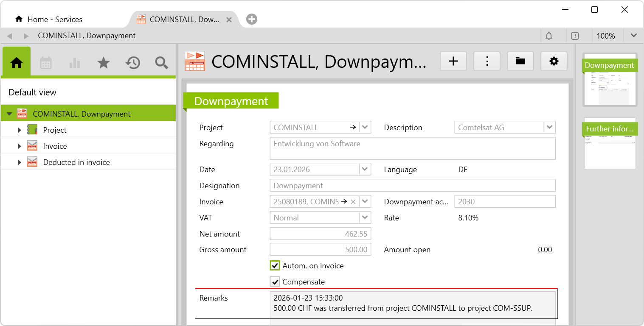
Task: Open the VAT dropdown
Action: 365,218
